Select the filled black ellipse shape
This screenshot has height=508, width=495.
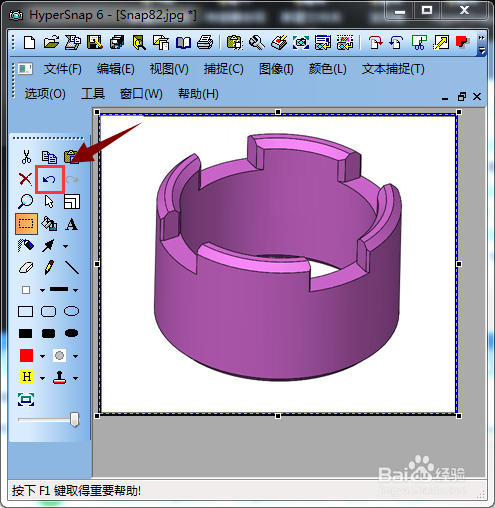pyautogui.click(x=71, y=333)
